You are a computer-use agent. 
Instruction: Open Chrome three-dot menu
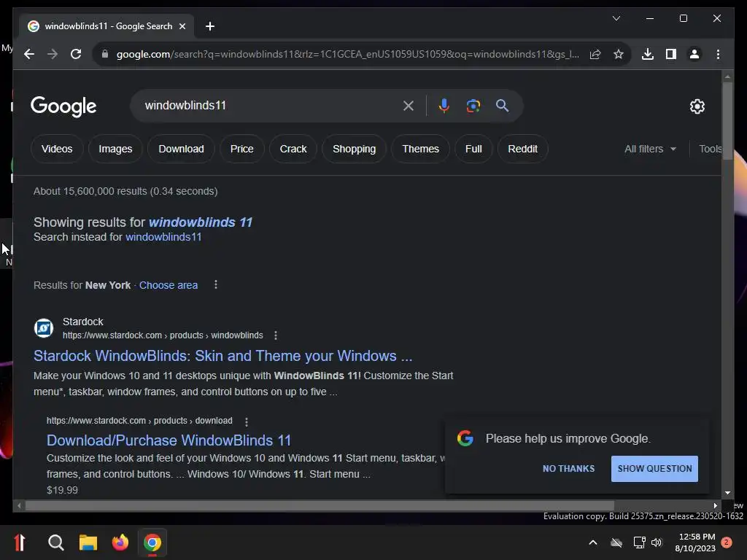point(718,54)
